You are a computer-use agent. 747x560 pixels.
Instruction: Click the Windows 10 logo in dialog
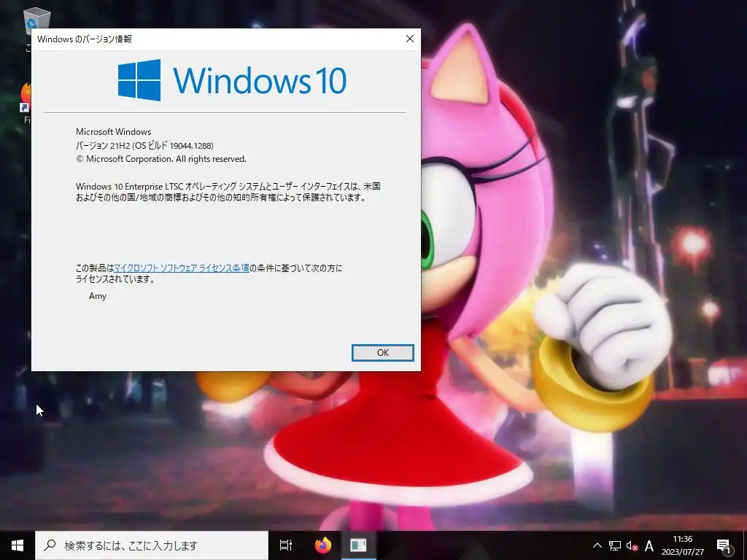[232, 80]
